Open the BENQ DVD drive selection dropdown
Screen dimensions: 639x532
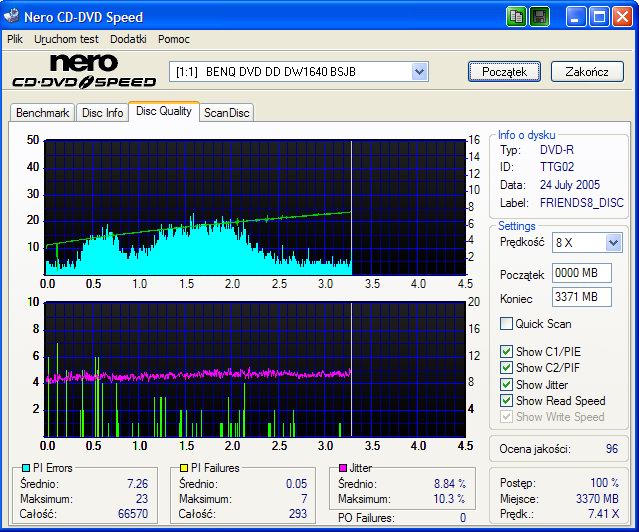click(x=419, y=72)
